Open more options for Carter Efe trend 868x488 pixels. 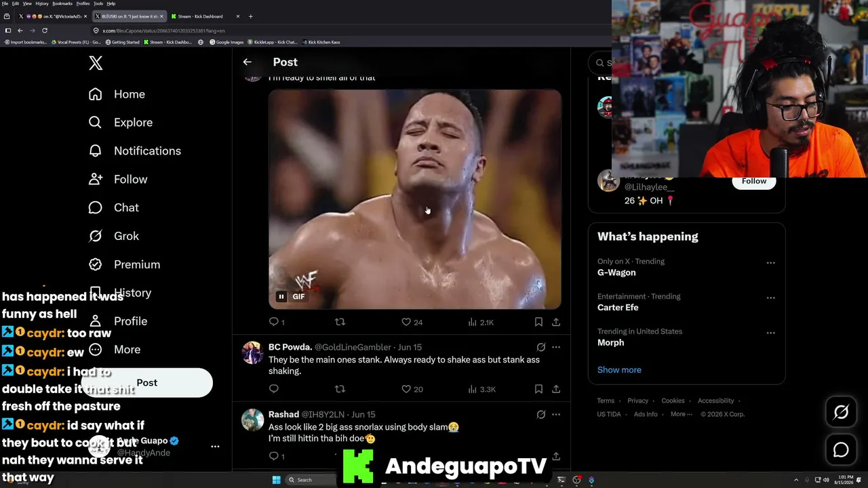[x=770, y=298]
